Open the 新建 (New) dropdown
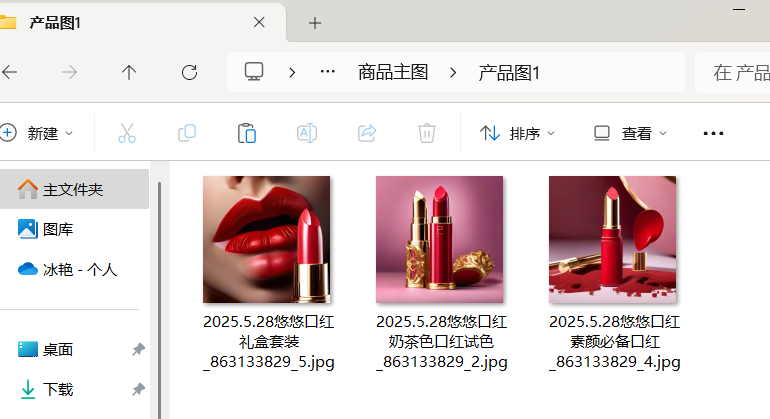770x419 pixels. pyautogui.click(x=37, y=133)
